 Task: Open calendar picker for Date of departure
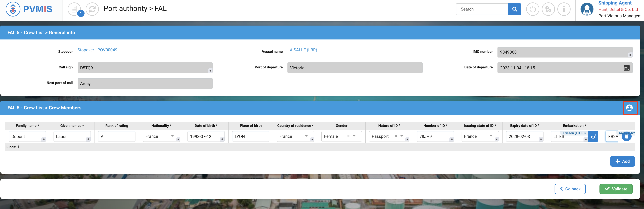626,68
